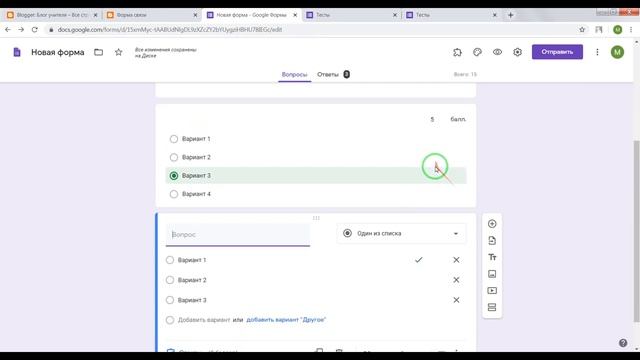This screenshot has width=640, height=360.
Task: Star the Новая форма form
Action: click(x=118, y=52)
